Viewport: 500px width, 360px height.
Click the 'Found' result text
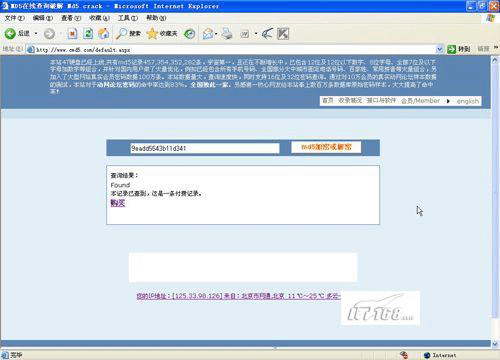pos(120,185)
